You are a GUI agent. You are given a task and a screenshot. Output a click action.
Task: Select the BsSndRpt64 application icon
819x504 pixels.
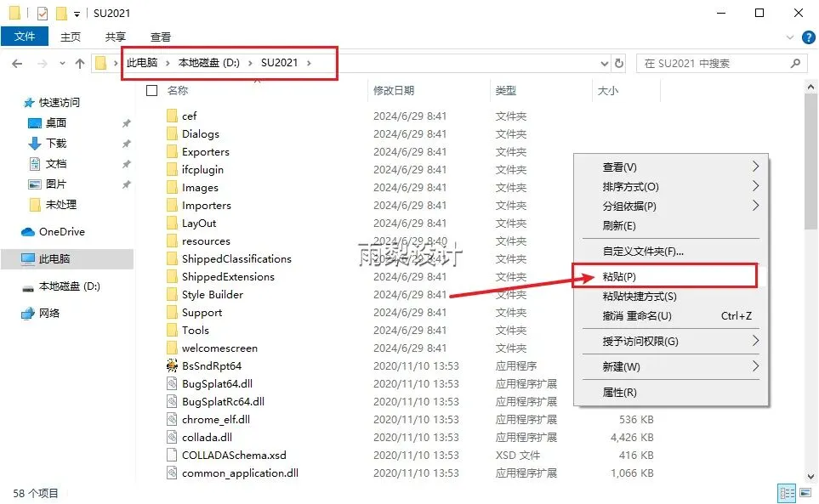pyautogui.click(x=172, y=365)
